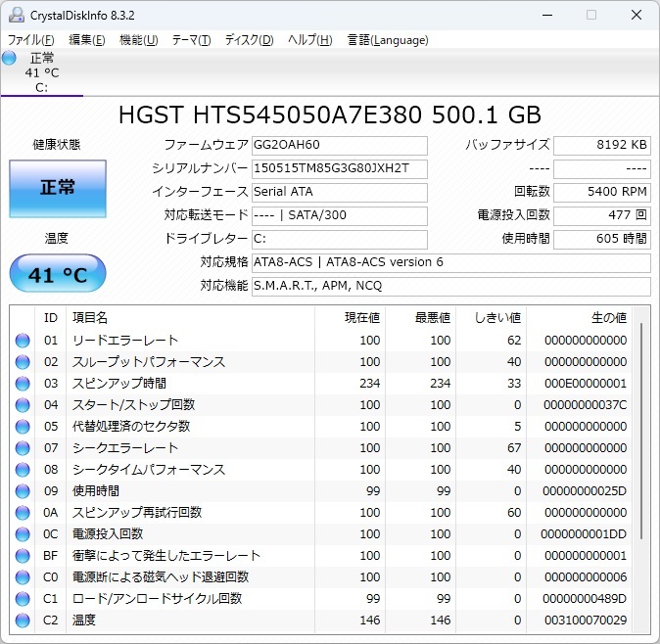The height and width of the screenshot is (644, 660).
Task: Click the CrystalDiskInfo app icon in title bar
Action: [17, 15]
